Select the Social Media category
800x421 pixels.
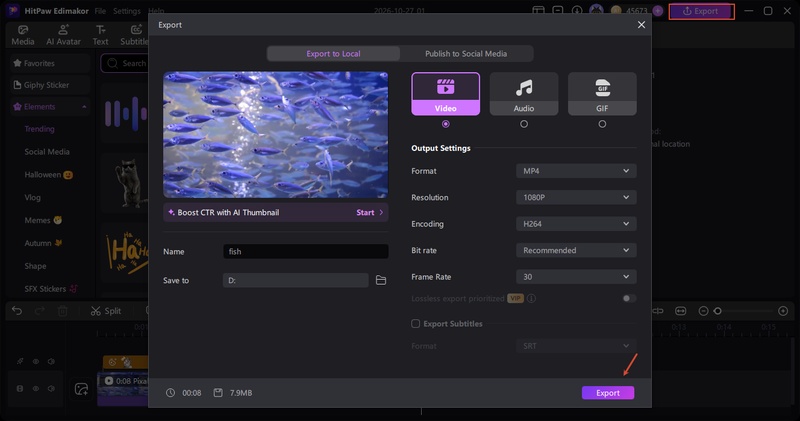[x=47, y=152]
